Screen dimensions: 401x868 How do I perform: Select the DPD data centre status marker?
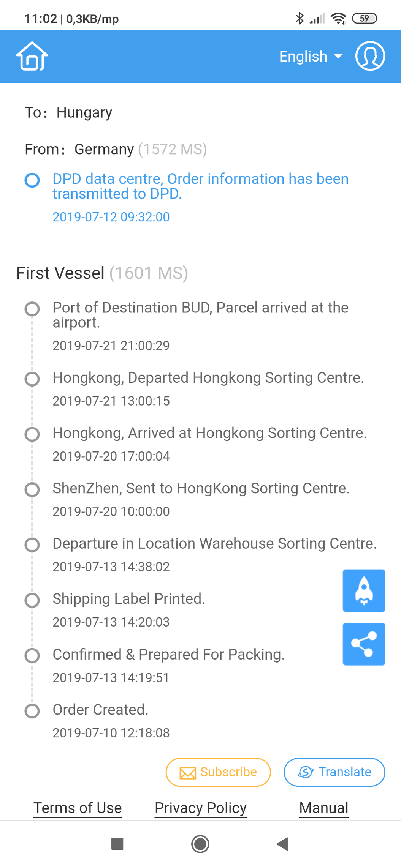(32, 180)
